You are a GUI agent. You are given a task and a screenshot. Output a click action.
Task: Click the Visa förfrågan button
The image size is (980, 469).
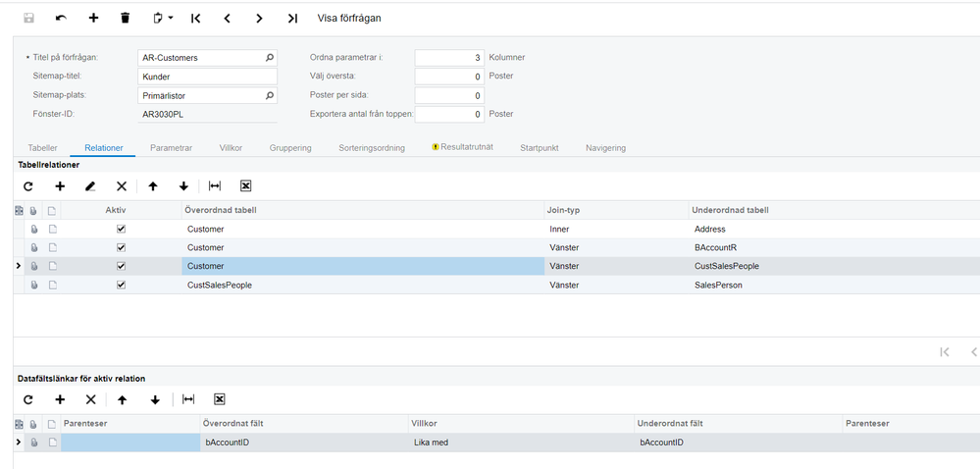click(349, 18)
